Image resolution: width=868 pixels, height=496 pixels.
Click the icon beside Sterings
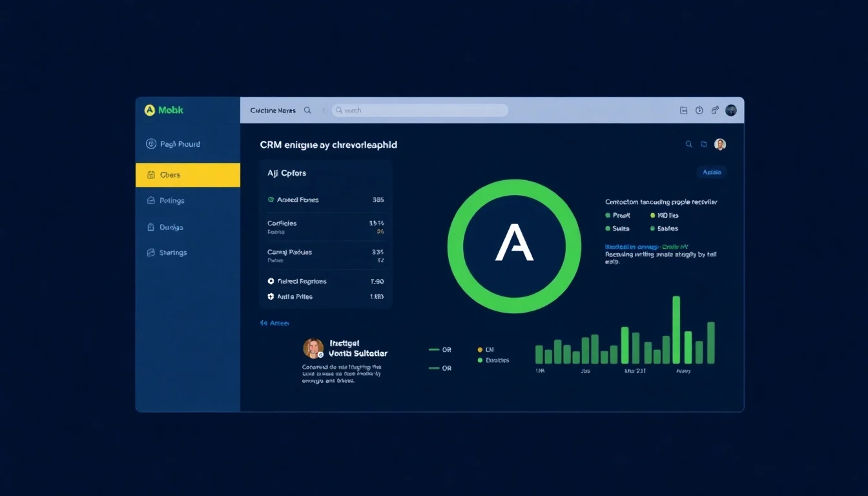coord(151,253)
